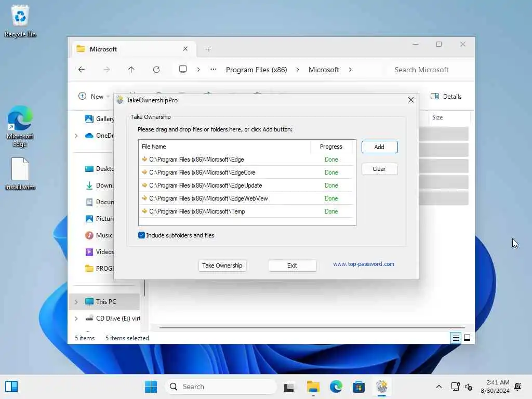Screen dimensions: 532x399
Task: Expand chevron after Microsoft breadcrumb
Action: point(350,70)
